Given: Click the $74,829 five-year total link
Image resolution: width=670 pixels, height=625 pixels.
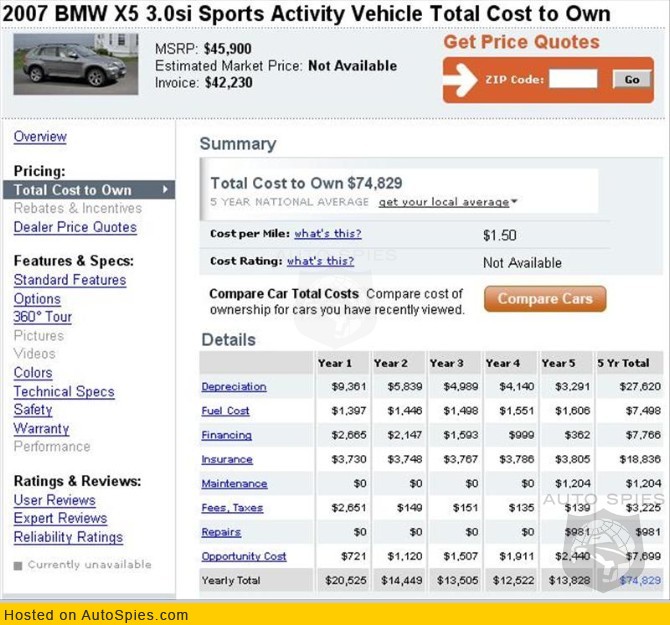Looking at the screenshot, I should 640,581.
